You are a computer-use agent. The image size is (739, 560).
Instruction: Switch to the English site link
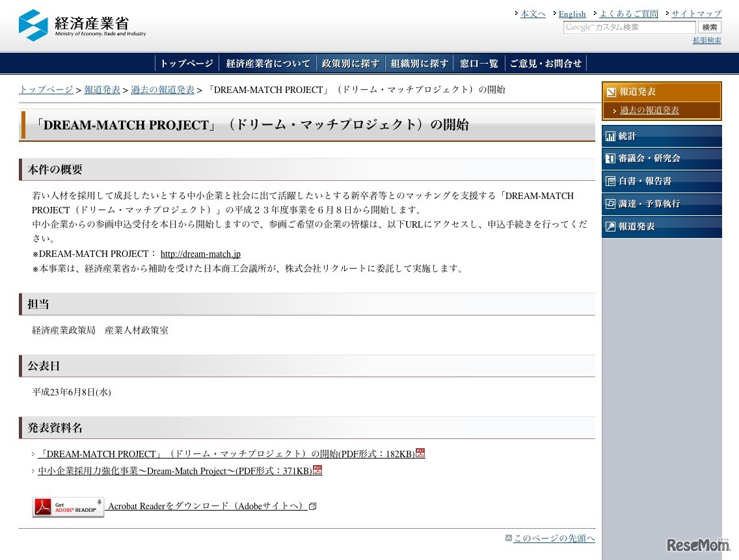tap(572, 14)
